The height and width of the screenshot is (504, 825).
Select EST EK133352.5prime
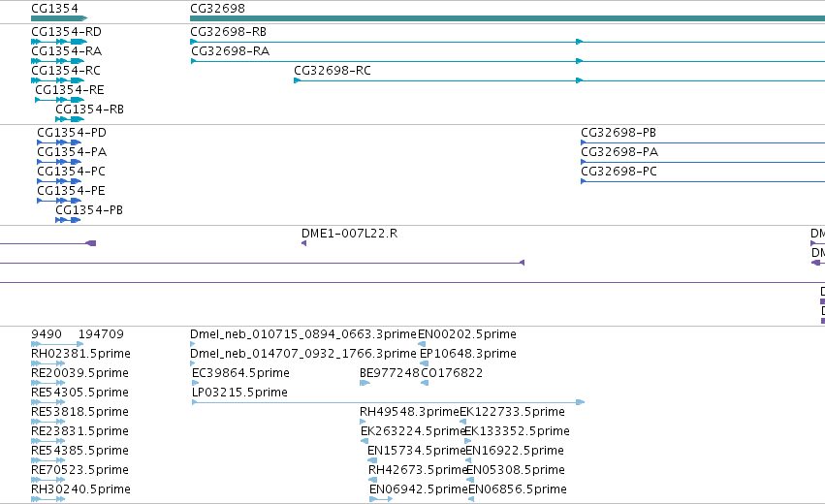click(517, 431)
